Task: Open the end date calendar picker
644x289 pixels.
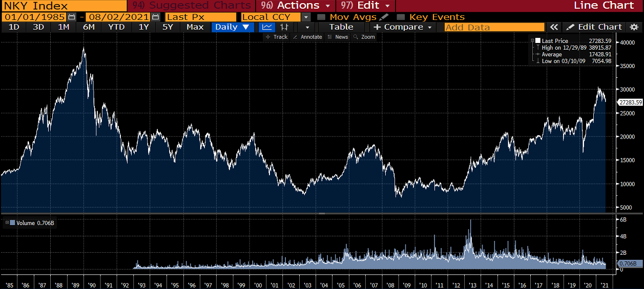Action: (x=156, y=17)
